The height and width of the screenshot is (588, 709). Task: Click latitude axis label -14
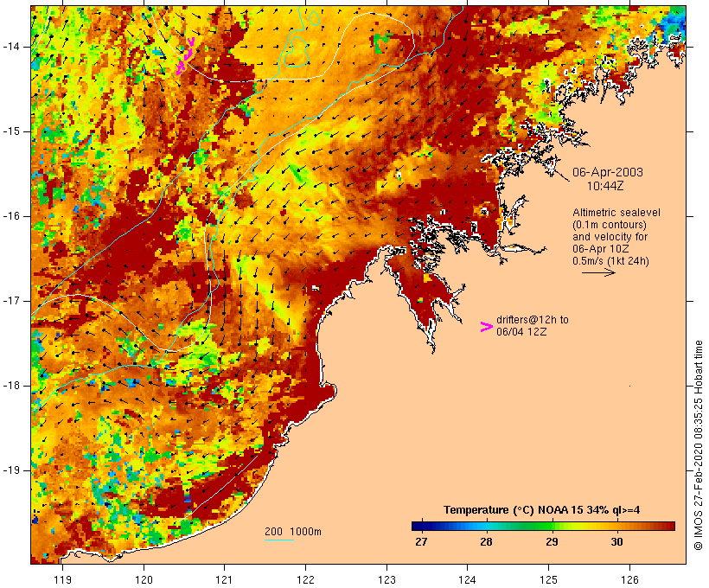click(x=11, y=47)
